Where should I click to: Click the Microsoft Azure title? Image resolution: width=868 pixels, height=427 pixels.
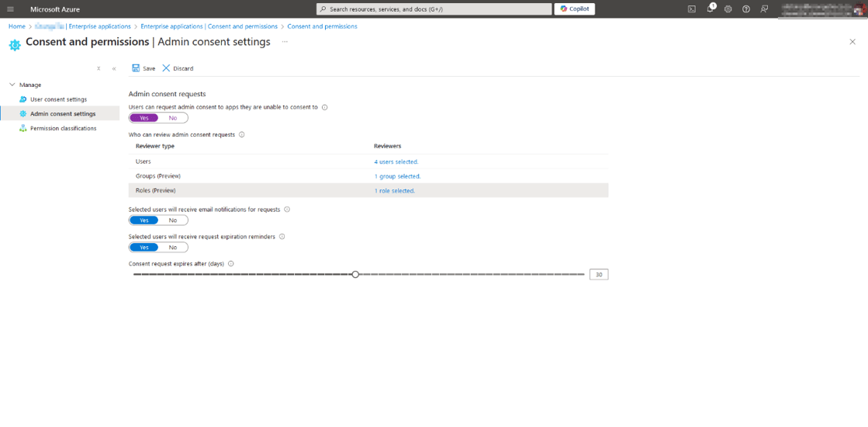click(x=55, y=9)
